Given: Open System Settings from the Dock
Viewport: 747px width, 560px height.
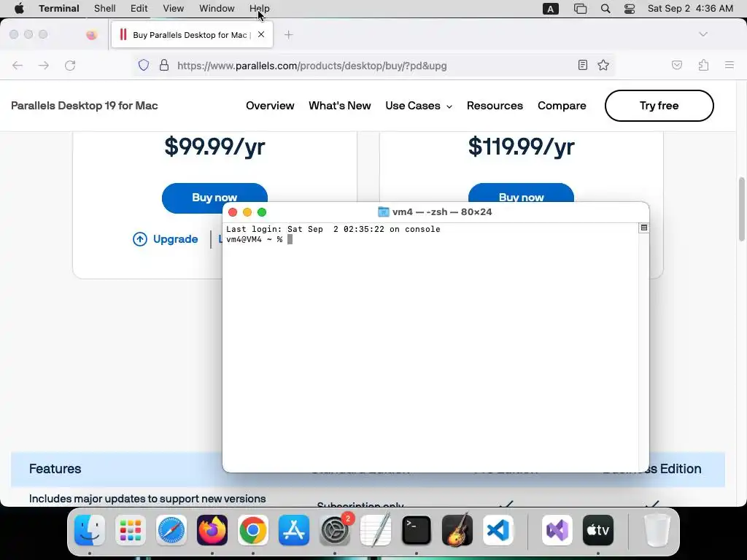Looking at the screenshot, I should tap(335, 530).
